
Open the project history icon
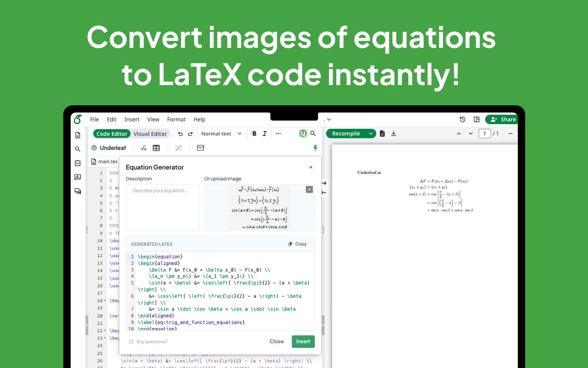pos(463,120)
